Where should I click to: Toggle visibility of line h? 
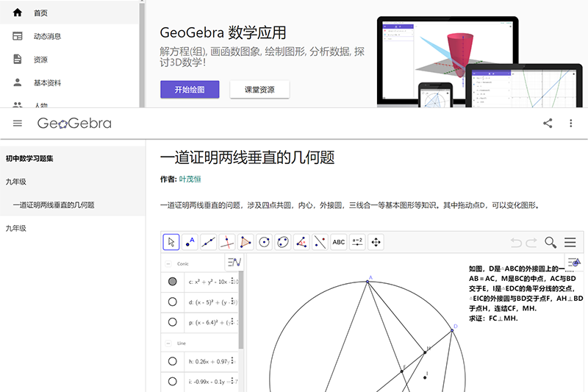click(x=173, y=361)
